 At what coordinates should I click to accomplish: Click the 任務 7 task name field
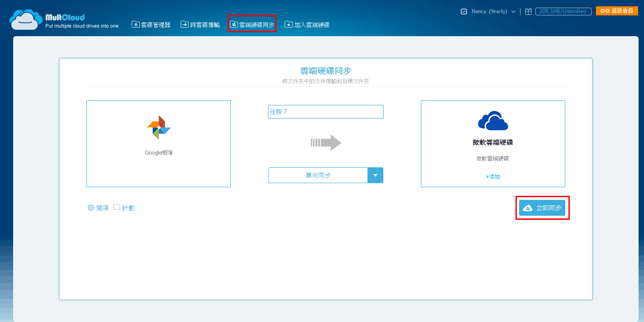click(326, 112)
